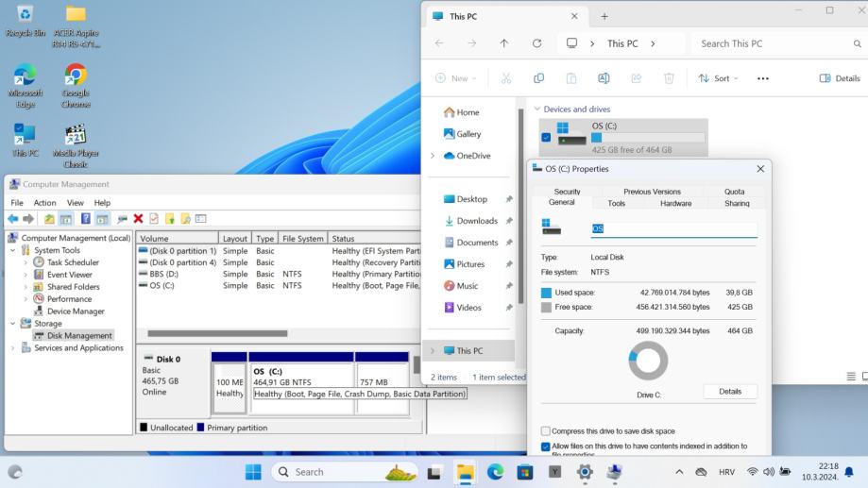Switch to the Tools tab in Properties
Image resolution: width=868 pixels, height=488 pixels.
(x=616, y=203)
